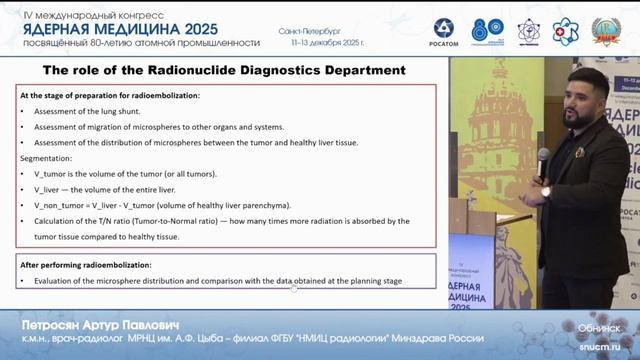Click the gold laurel wreath emblem
Viewport: 640px width, 360px height.
606,32
